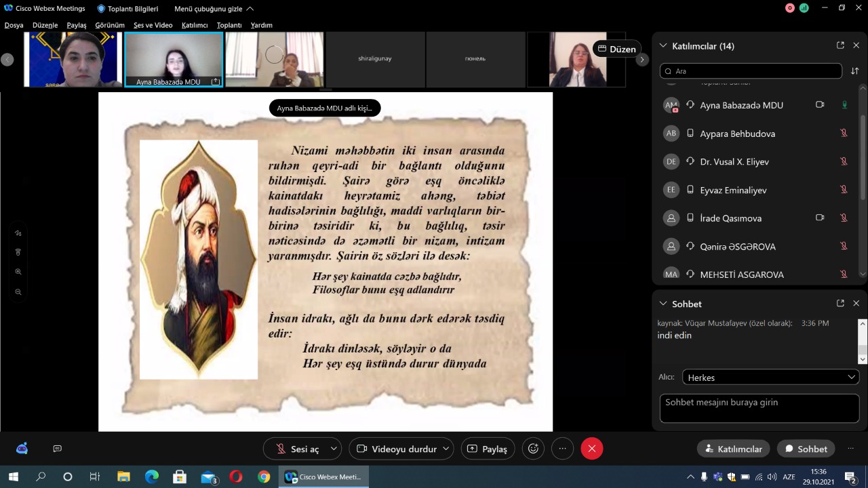
Task: Collapse the Katılımcılar panel chevron
Action: 663,46
